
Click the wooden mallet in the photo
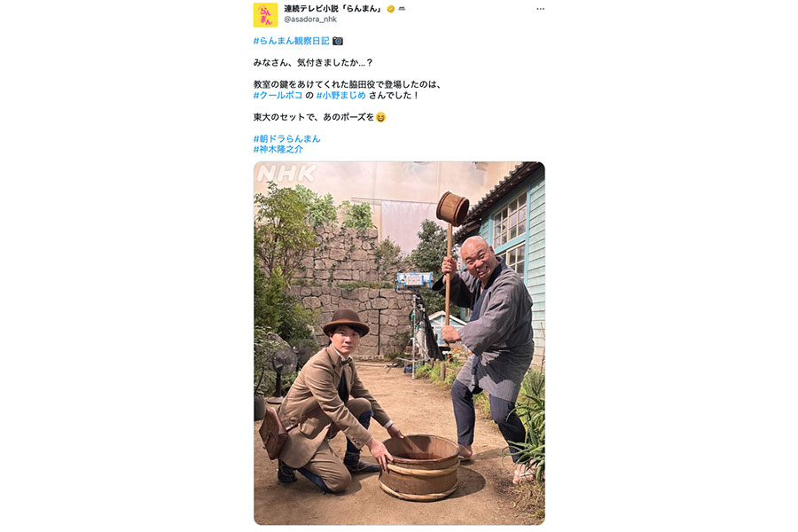point(452,209)
